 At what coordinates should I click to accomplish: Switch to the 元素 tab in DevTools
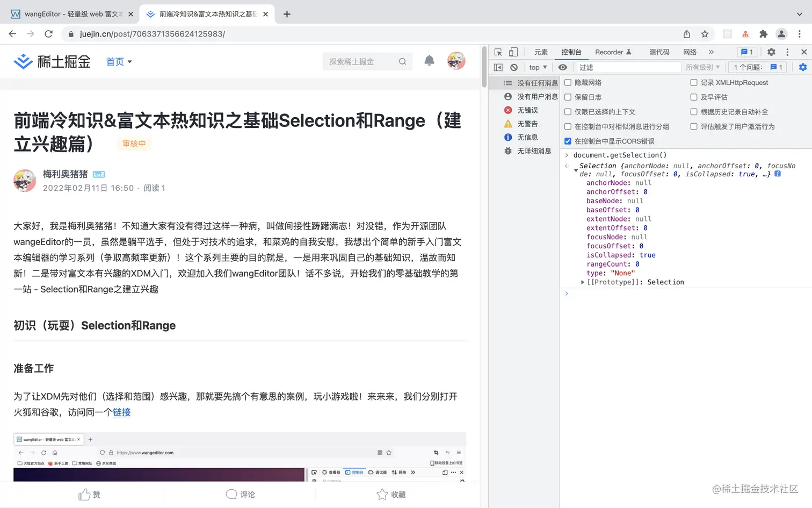[x=541, y=52]
